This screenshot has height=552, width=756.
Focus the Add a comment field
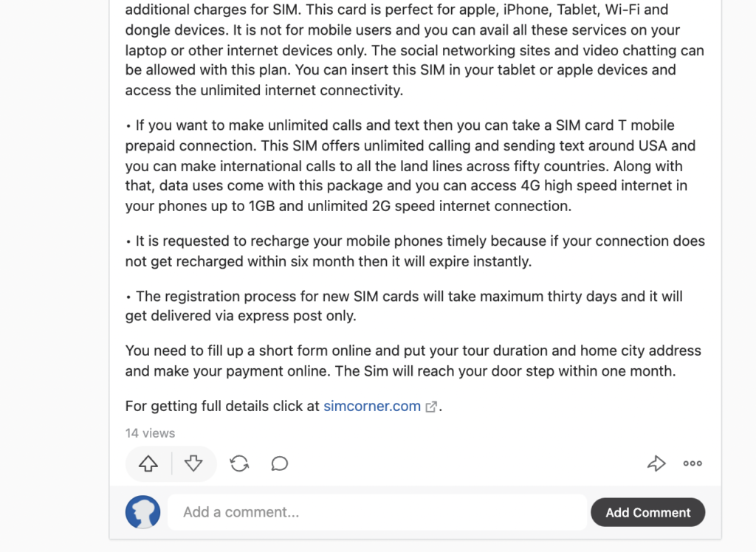pyautogui.click(x=377, y=512)
